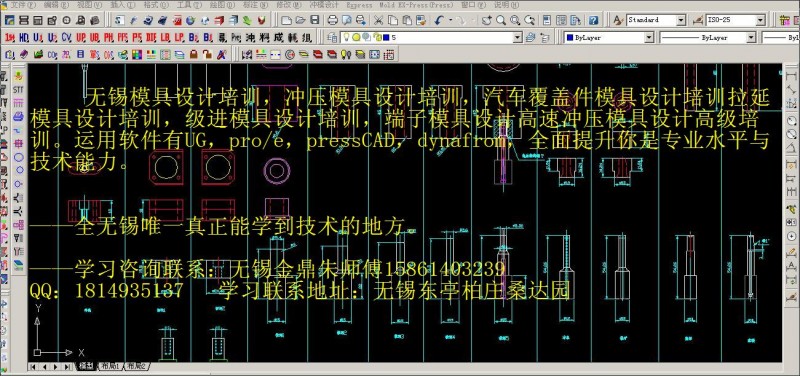Click the colorful palette grid icon

[x=137, y=54]
